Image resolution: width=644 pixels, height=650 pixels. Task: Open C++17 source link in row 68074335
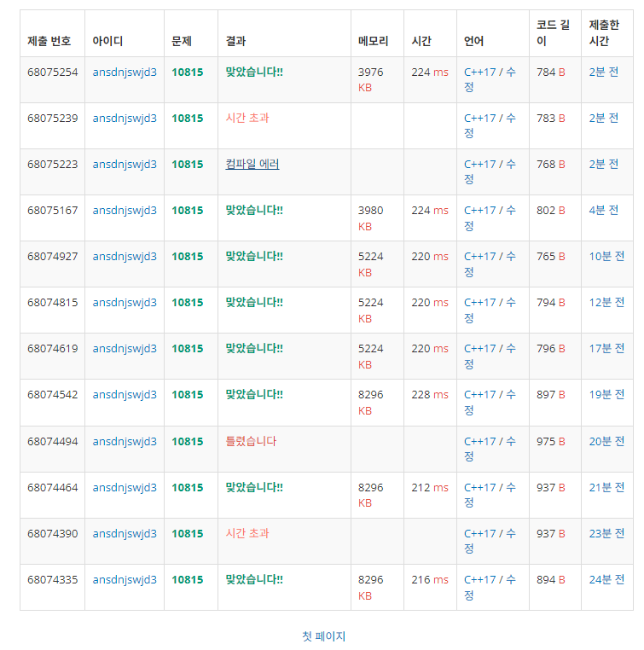pyautogui.click(x=479, y=579)
